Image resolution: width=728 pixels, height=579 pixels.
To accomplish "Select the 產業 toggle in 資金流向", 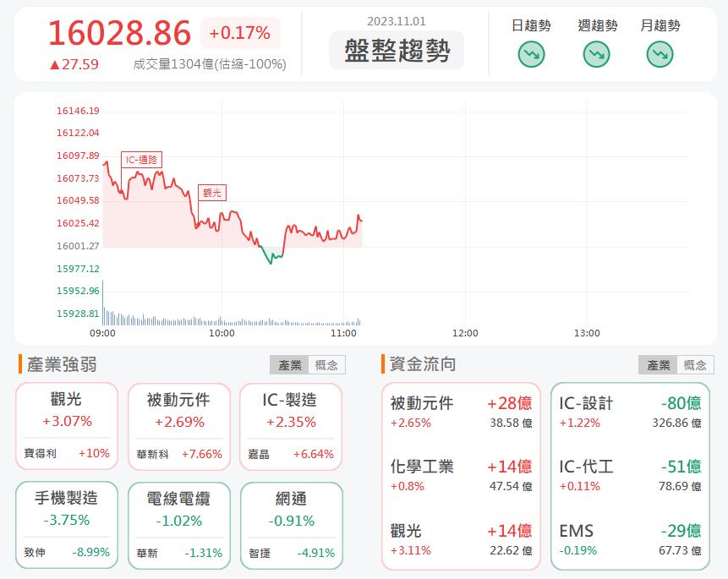I will (x=657, y=364).
